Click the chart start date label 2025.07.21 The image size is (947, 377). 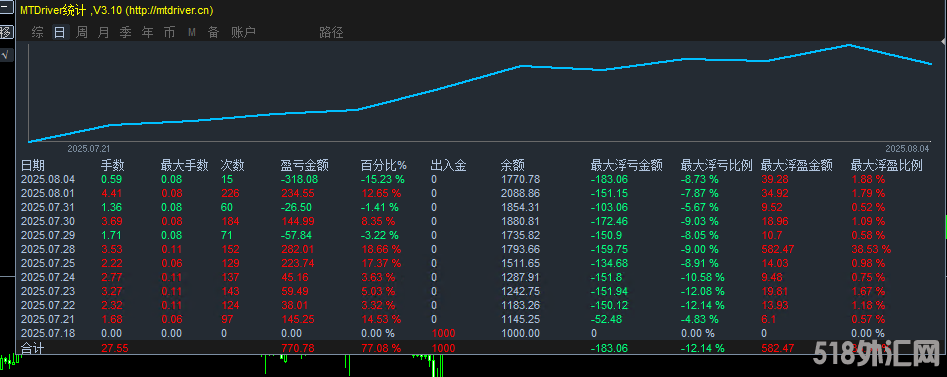88,149
